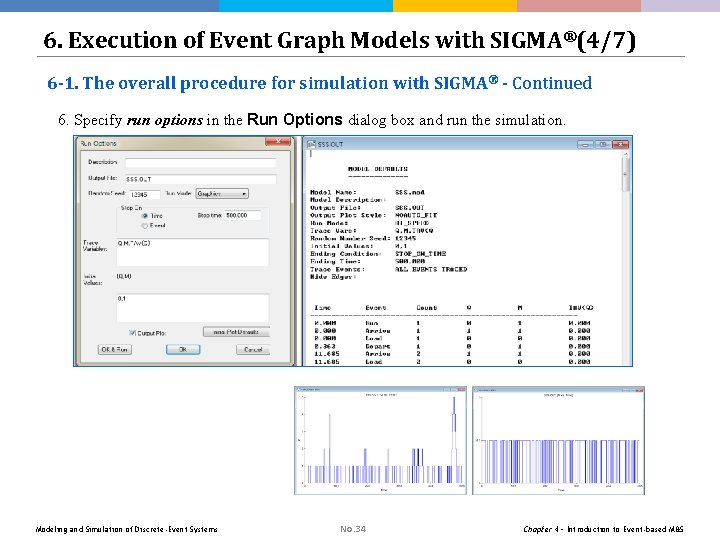Click the NOAUTO_FIT output plot style value

coord(416,215)
